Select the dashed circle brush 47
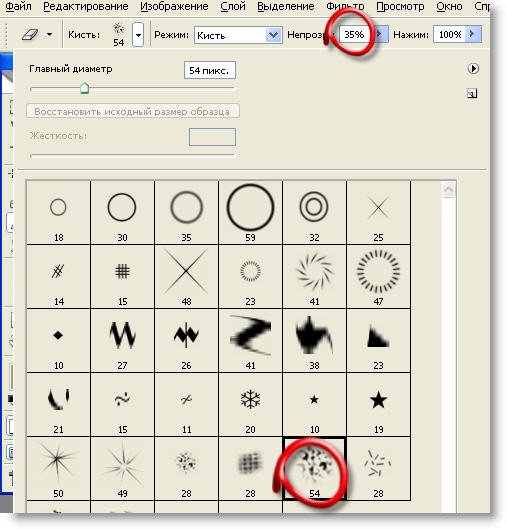The height and width of the screenshot is (529, 506). (378, 277)
